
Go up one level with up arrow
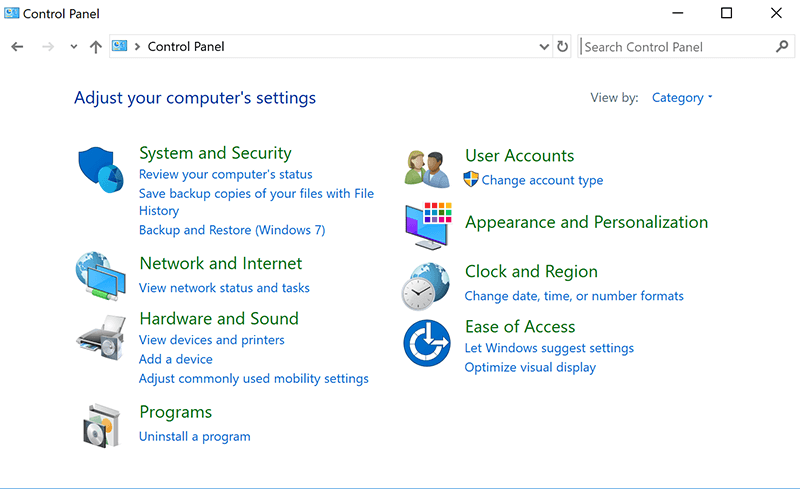coord(96,47)
